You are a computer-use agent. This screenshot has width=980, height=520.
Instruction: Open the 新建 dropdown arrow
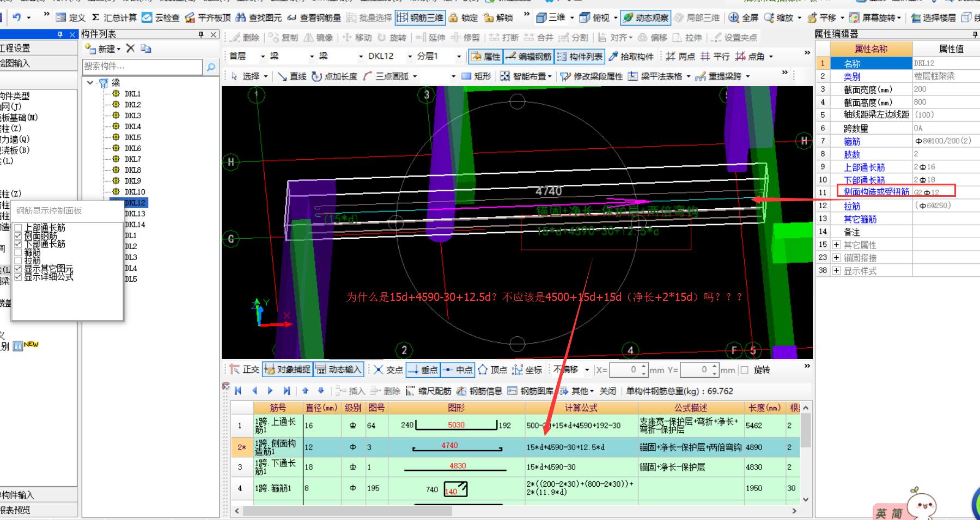tap(118, 49)
